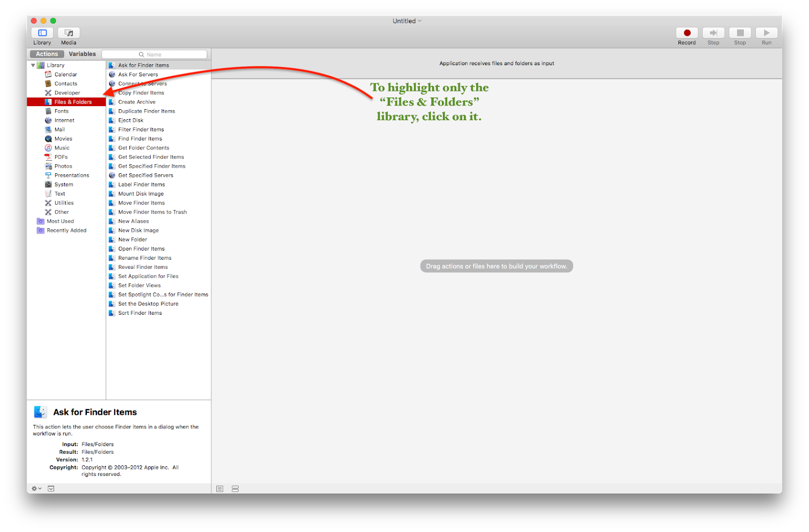Hide the action description area
The height and width of the screenshot is (532, 809).
pyautogui.click(x=51, y=489)
